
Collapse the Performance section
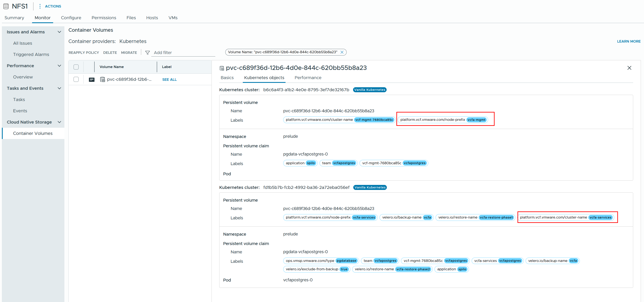59,66
